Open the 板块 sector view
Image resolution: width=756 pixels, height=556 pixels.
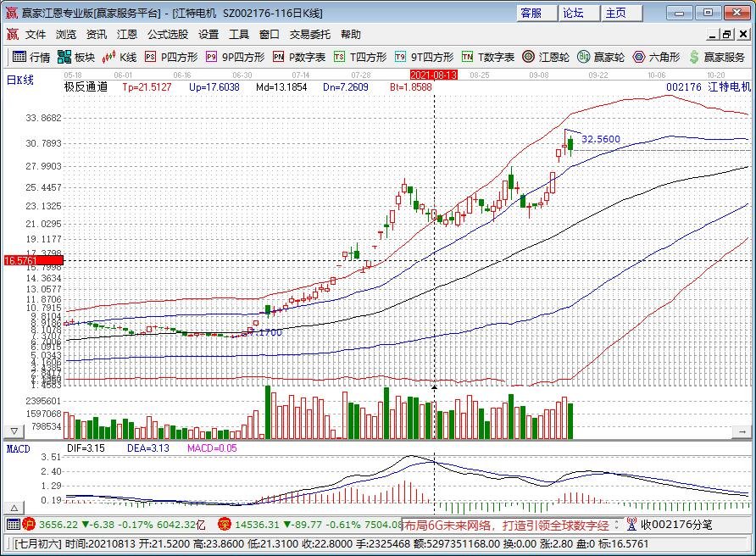(x=76, y=57)
